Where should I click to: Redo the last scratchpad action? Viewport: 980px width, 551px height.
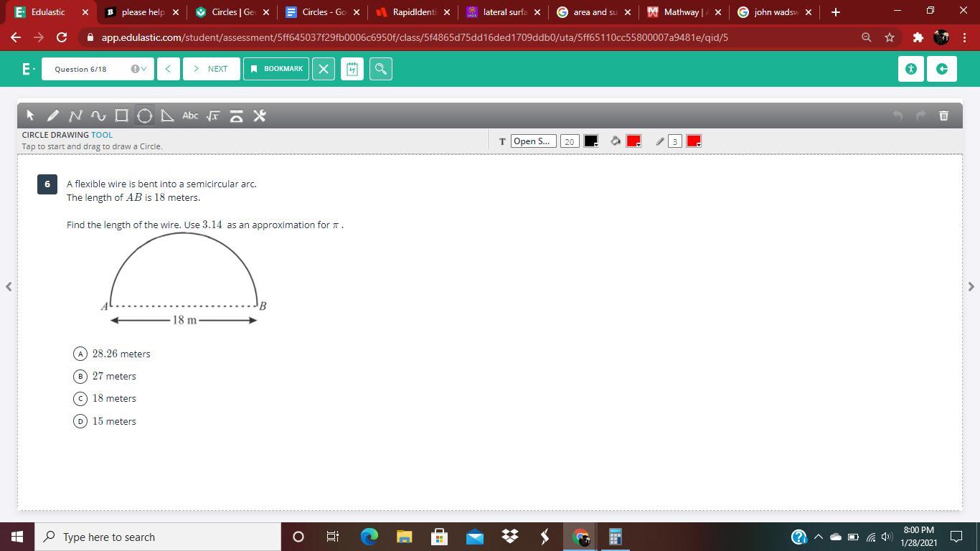(921, 116)
